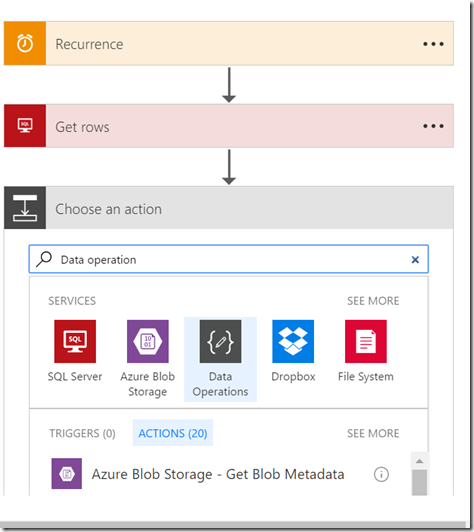Open the Recurrence step ellipsis menu
The width and height of the screenshot is (474, 532).
point(433,44)
